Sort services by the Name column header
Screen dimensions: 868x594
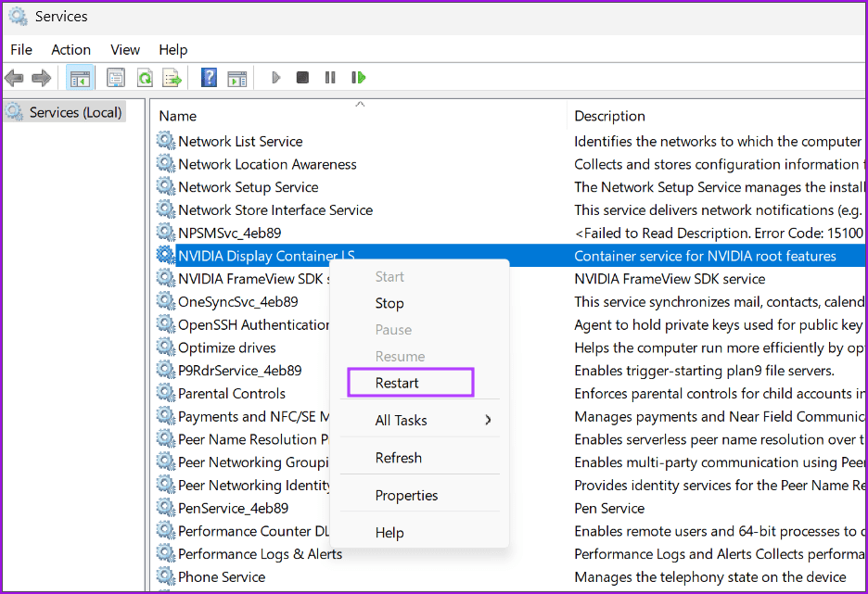click(178, 116)
